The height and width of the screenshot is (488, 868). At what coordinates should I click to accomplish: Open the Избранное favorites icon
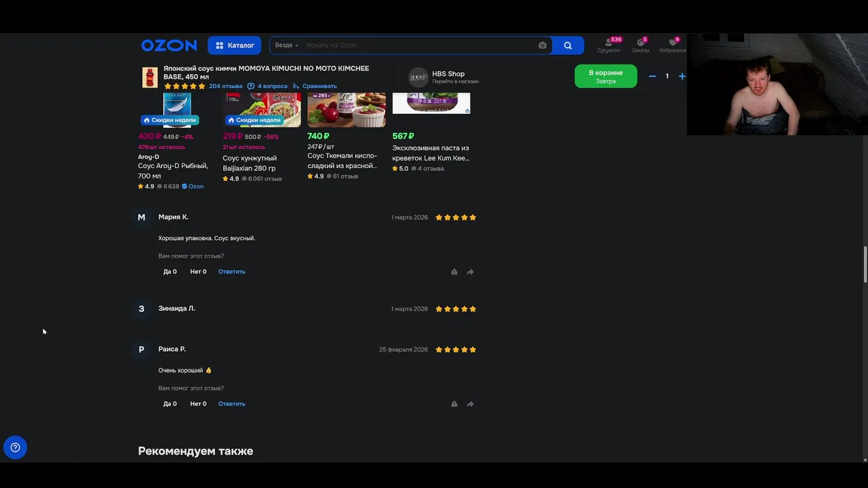pos(673,45)
